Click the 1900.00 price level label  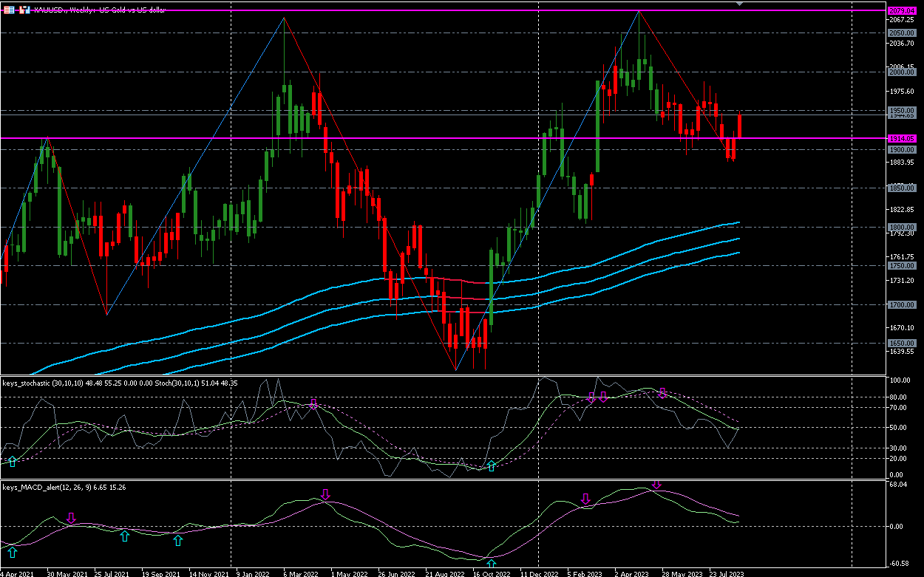pyautogui.click(x=902, y=149)
